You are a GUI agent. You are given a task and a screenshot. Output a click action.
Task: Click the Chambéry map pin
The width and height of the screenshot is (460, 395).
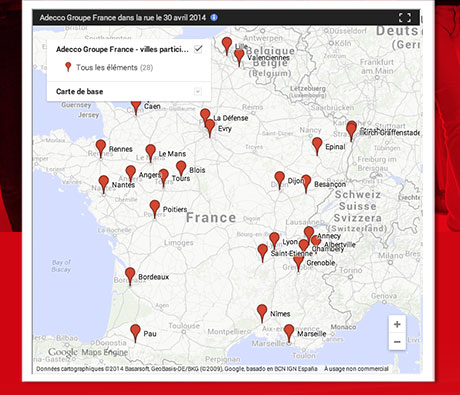pyautogui.click(x=304, y=246)
